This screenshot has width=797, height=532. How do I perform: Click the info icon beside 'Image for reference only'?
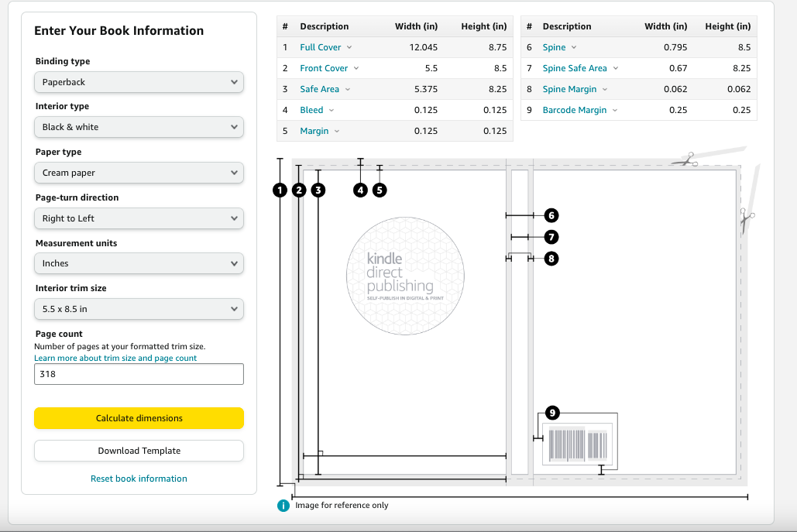(x=283, y=506)
